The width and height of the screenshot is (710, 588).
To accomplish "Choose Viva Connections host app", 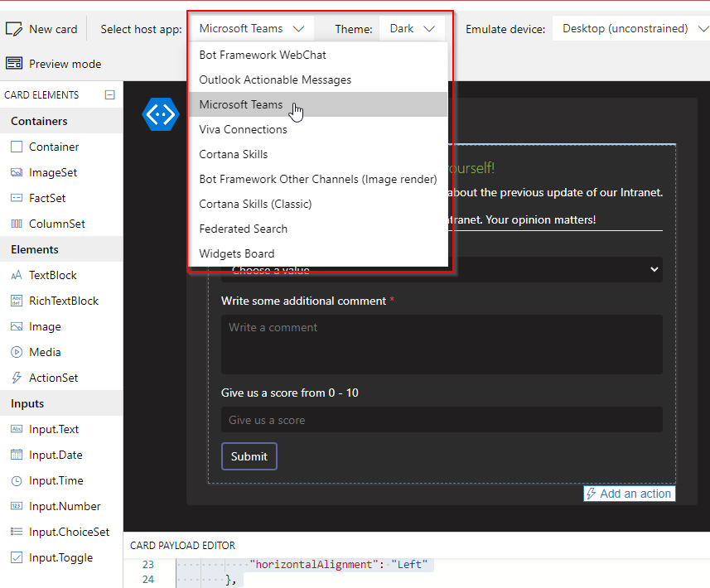I will [318, 129].
